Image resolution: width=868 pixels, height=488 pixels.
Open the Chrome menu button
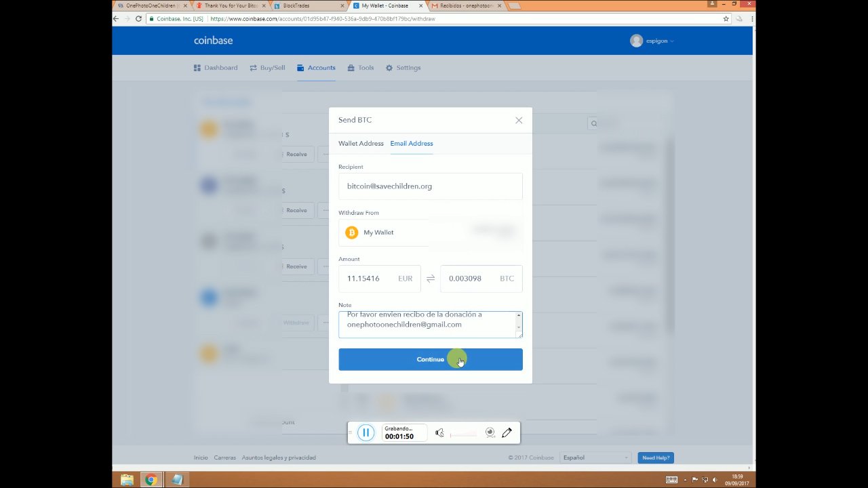pos(751,19)
